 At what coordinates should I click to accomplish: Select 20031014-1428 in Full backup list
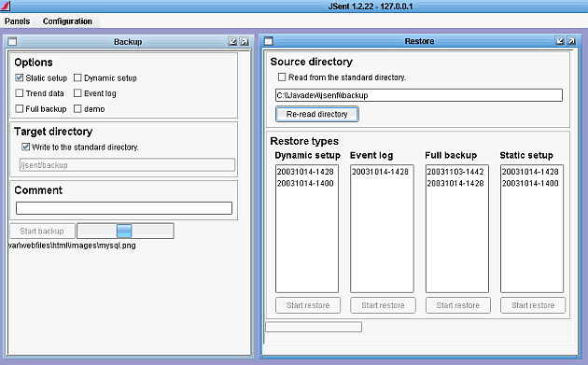point(455,184)
